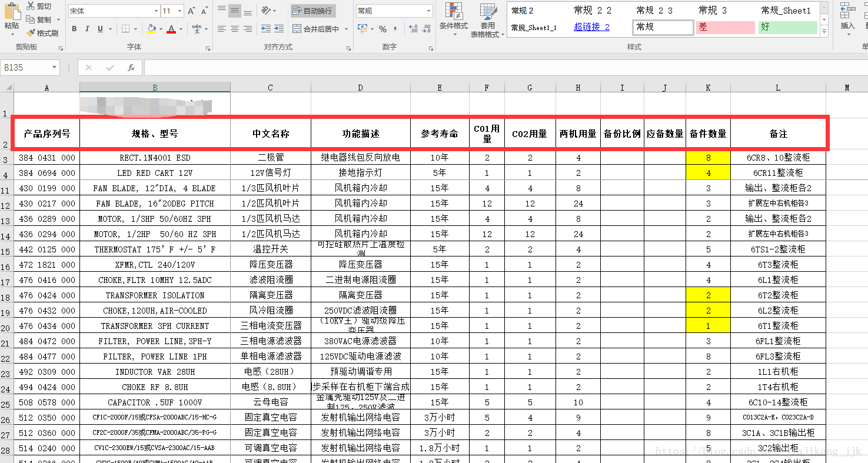The width and height of the screenshot is (868, 463).
Task: Align text right
Action: click(x=248, y=28)
